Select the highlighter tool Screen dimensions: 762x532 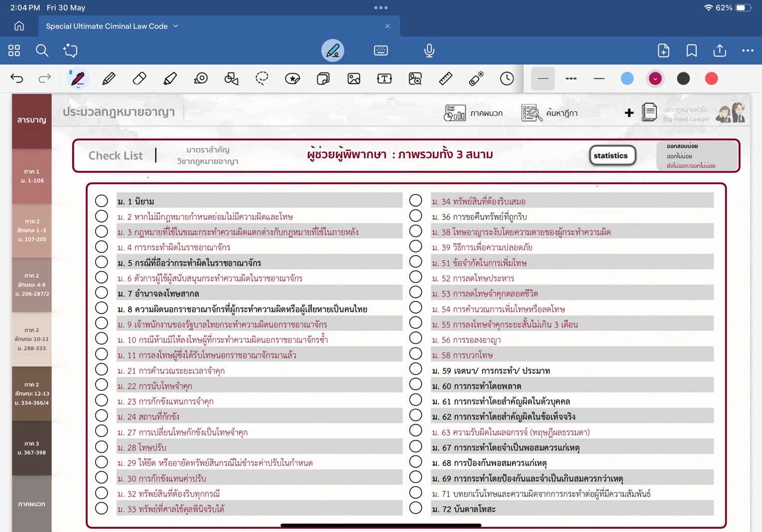pos(170,78)
